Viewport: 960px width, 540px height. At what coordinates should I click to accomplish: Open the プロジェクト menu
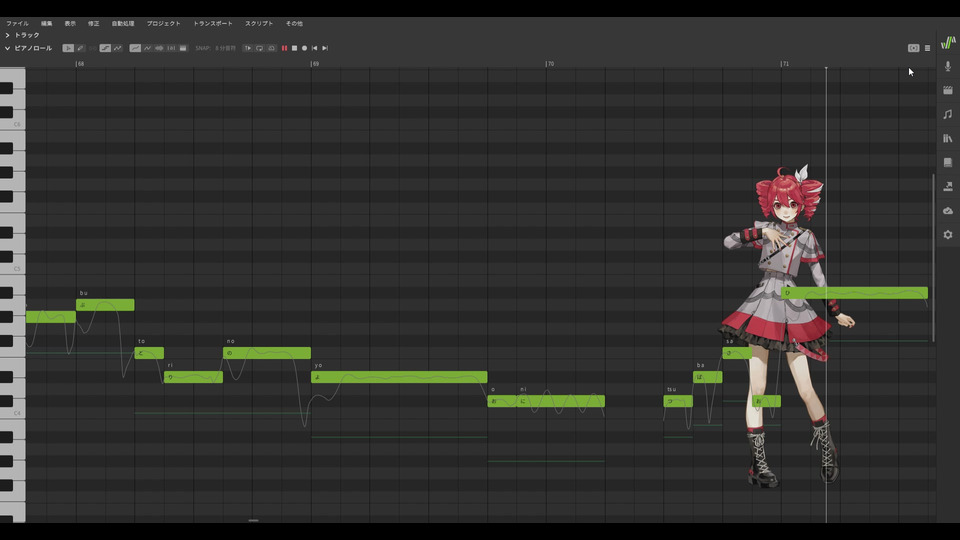[x=163, y=23]
